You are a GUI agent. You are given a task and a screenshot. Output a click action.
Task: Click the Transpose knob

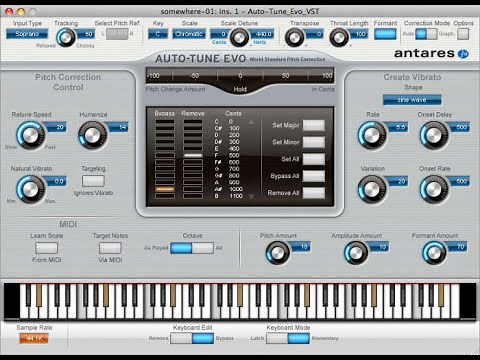[295, 38]
